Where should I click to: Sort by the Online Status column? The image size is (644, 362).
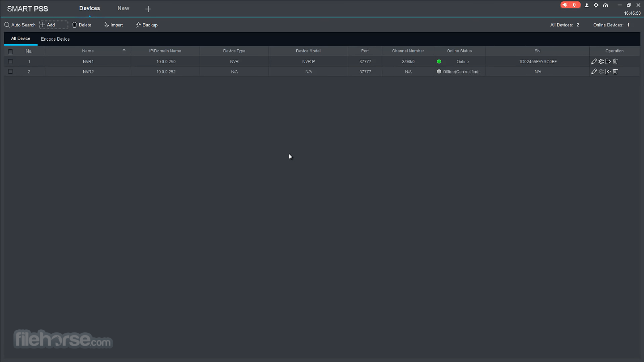pyautogui.click(x=459, y=51)
